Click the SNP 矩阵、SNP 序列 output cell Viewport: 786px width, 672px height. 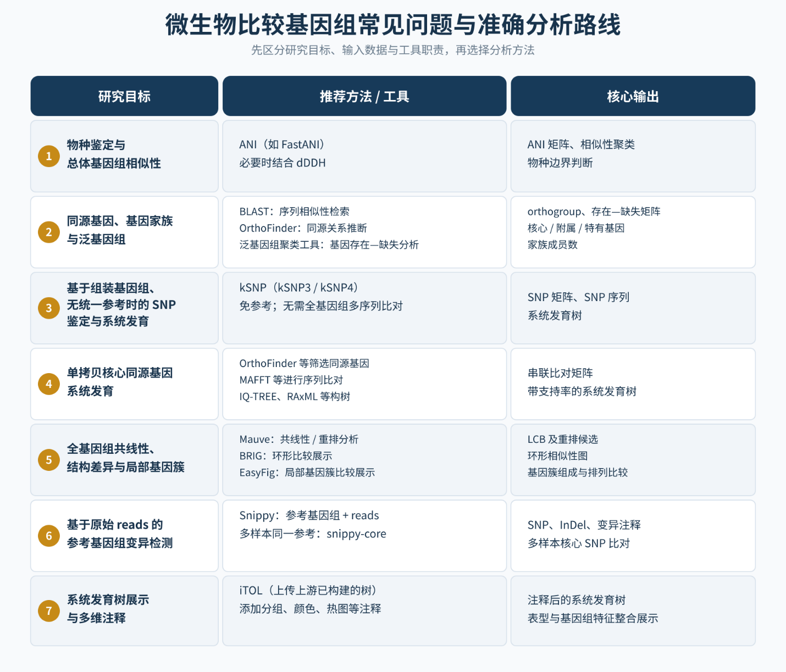pos(633,308)
